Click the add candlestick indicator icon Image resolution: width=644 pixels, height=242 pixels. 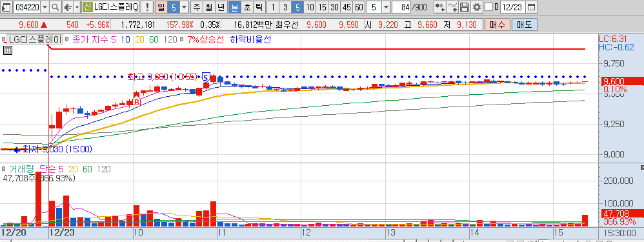click(x=439, y=6)
